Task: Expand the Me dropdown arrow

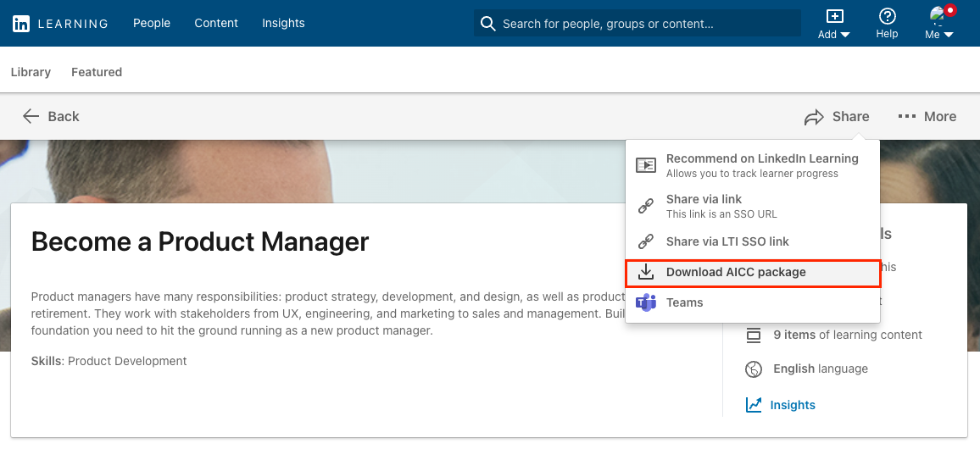Action: (948, 35)
